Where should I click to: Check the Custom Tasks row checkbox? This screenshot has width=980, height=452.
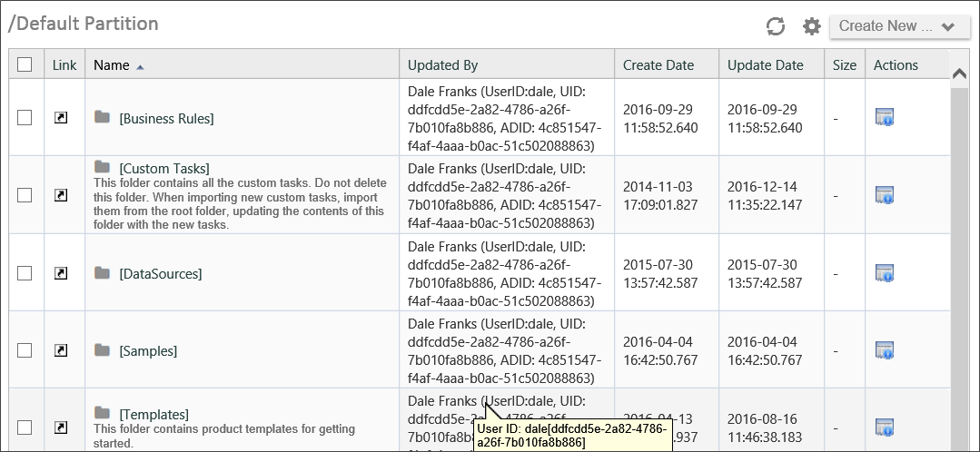point(25,195)
